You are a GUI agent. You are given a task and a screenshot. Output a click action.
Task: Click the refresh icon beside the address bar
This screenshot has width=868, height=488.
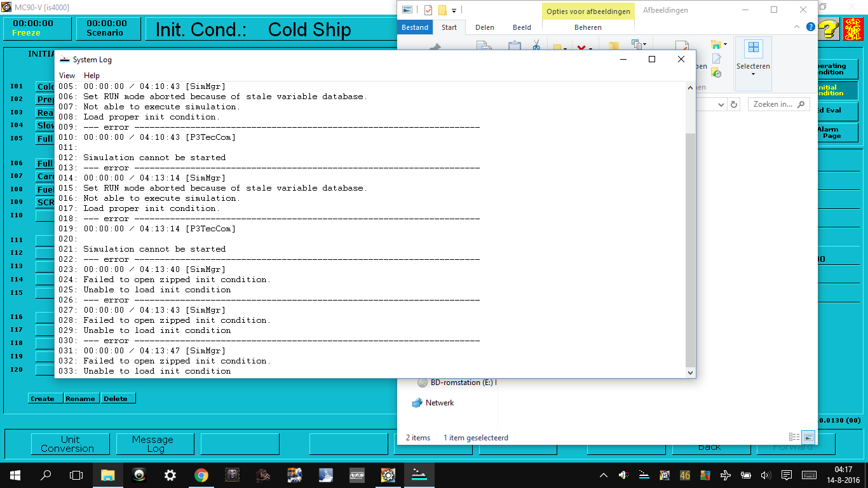pyautogui.click(x=734, y=104)
